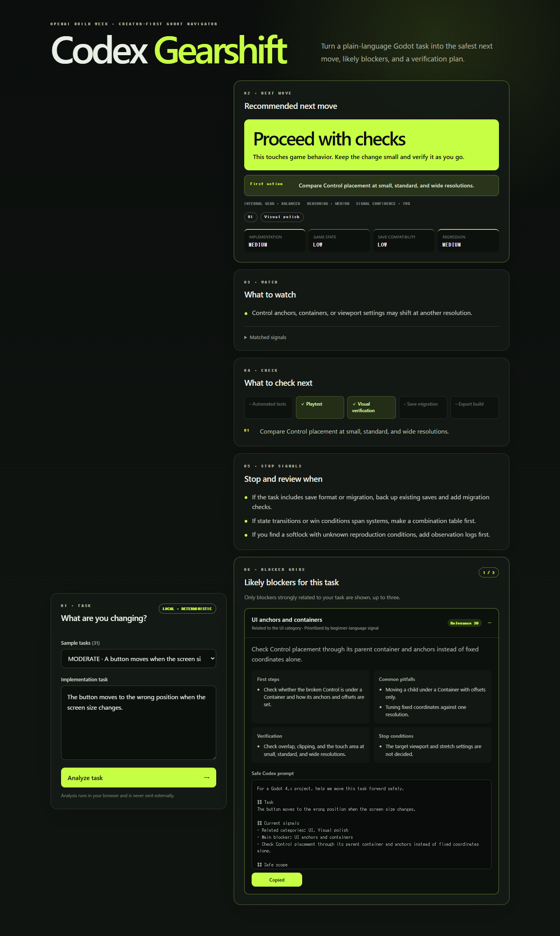Click the arrow icon on Analyze task
Screen dimensions: 560x936
click(206, 778)
